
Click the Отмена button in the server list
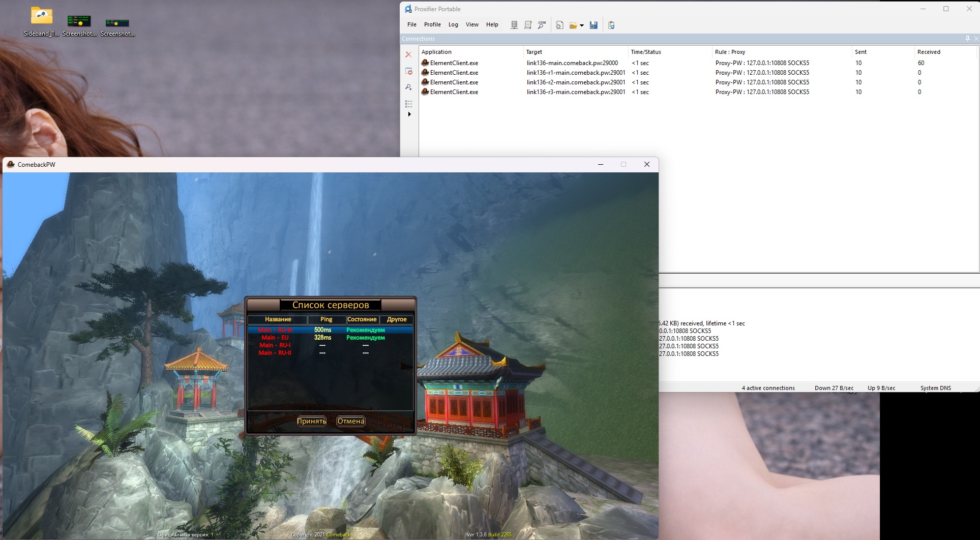point(351,421)
